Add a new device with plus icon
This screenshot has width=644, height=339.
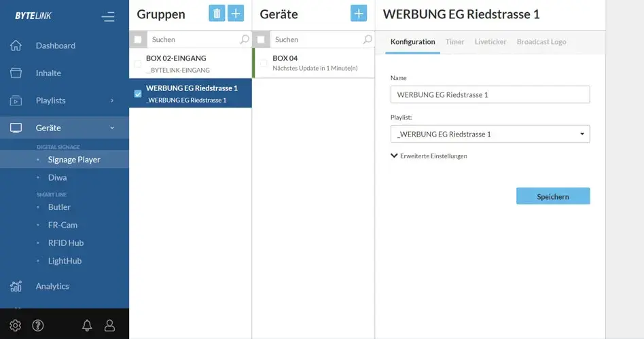point(359,14)
